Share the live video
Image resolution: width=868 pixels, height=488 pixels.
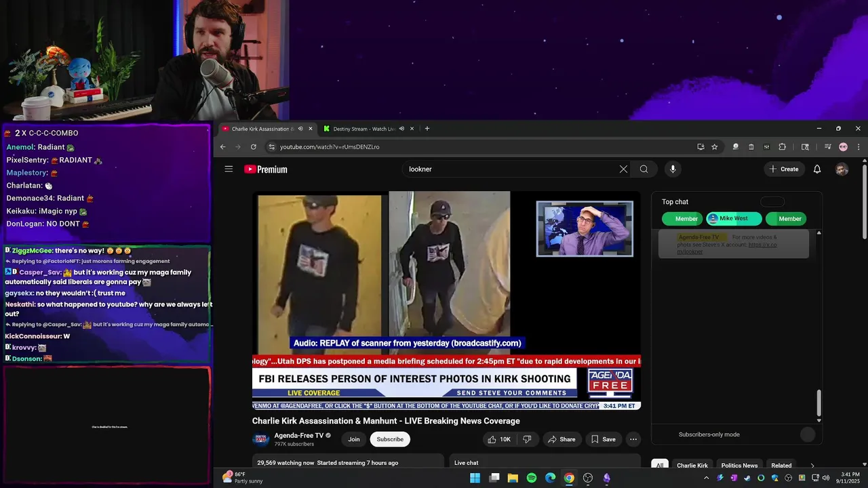561,439
